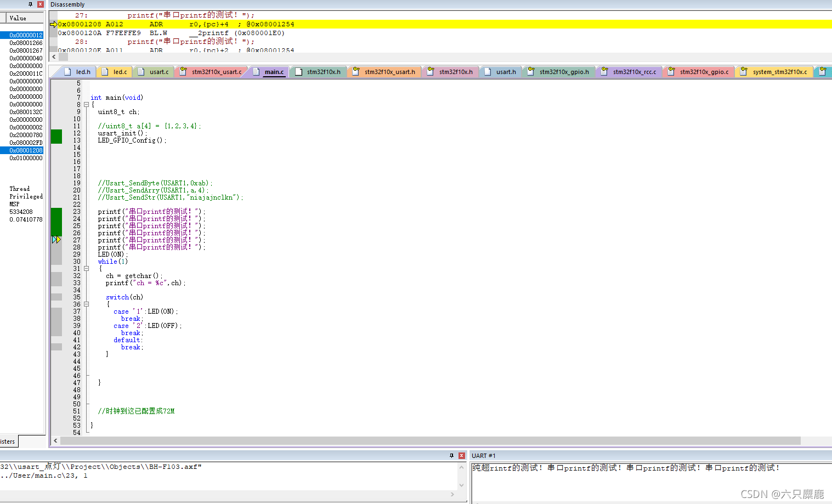
Task: Close the command output panel
Action: (x=462, y=456)
